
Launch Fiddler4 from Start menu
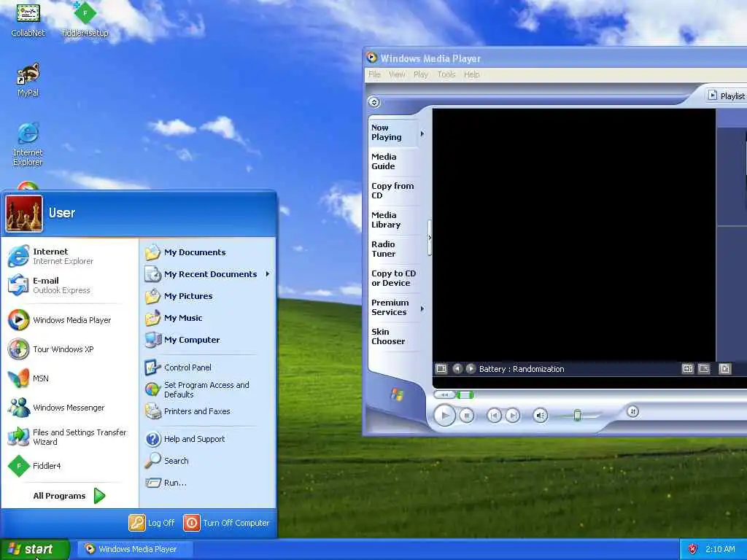click(69, 466)
